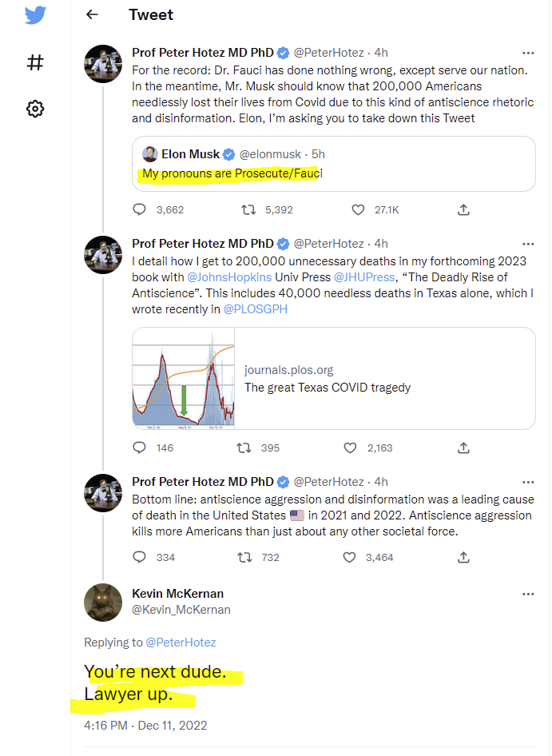Share the tweet with 3,464 likes
Screen dimensions: 552x756
463,557
